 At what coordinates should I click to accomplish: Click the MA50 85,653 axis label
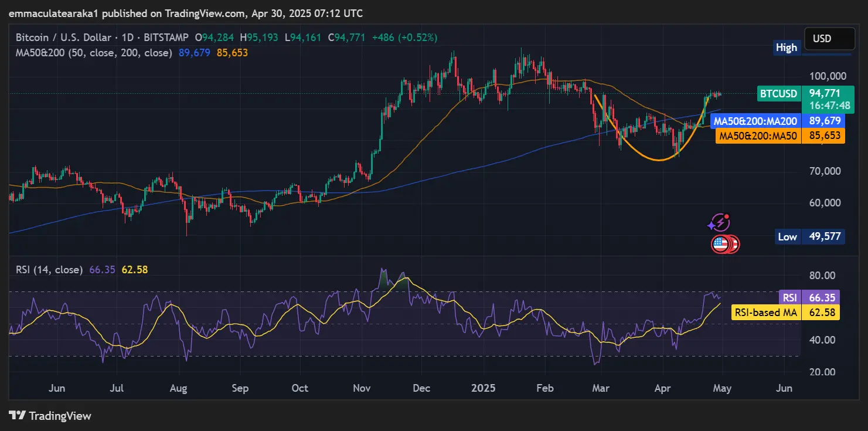(780, 135)
